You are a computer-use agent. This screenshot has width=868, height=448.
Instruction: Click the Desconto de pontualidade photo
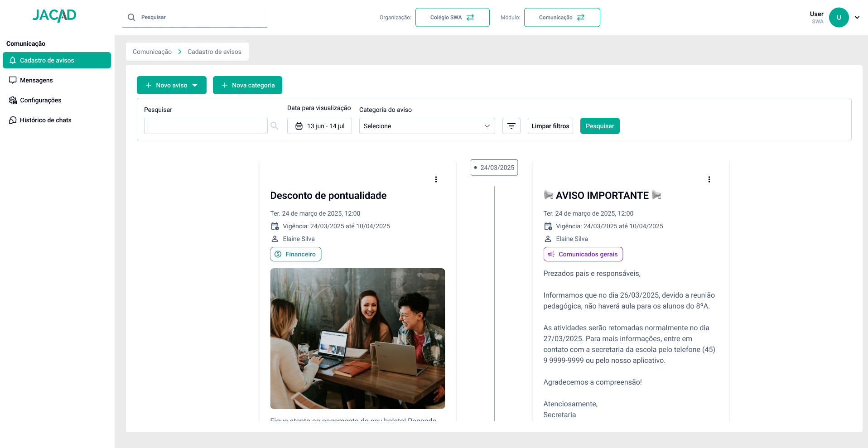point(357,338)
